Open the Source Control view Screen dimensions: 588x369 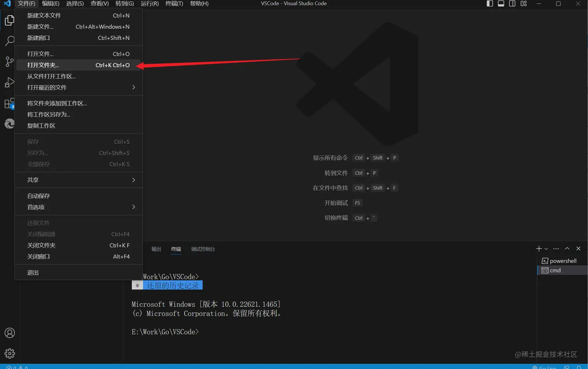pos(9,61)
